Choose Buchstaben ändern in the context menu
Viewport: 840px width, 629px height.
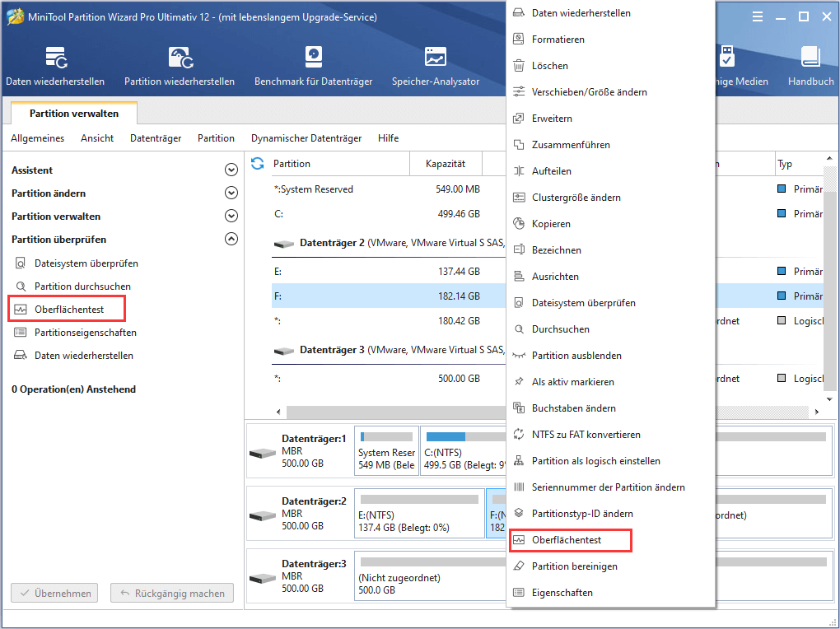pos(573,408)
